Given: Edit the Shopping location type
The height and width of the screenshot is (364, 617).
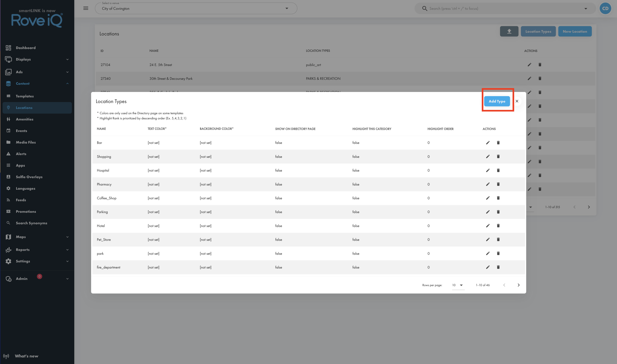Looking at the screenshot, I should coord(488,157).
